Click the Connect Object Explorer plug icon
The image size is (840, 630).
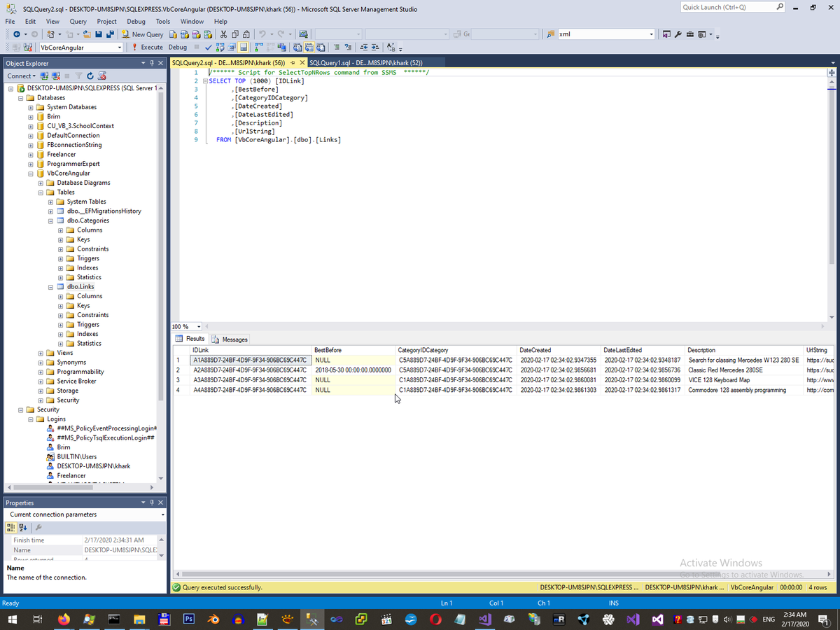[43, 76]
